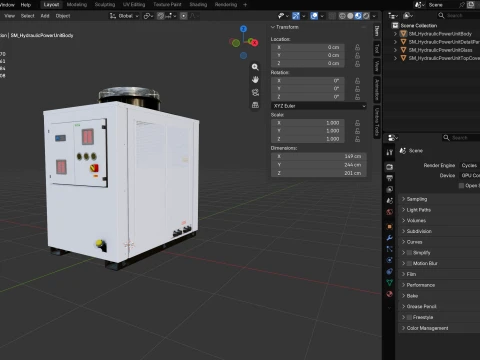This screenshot has width=480, height=360.
Task: Open the Scene properties tab icon
Action: [x=389, y=201]
